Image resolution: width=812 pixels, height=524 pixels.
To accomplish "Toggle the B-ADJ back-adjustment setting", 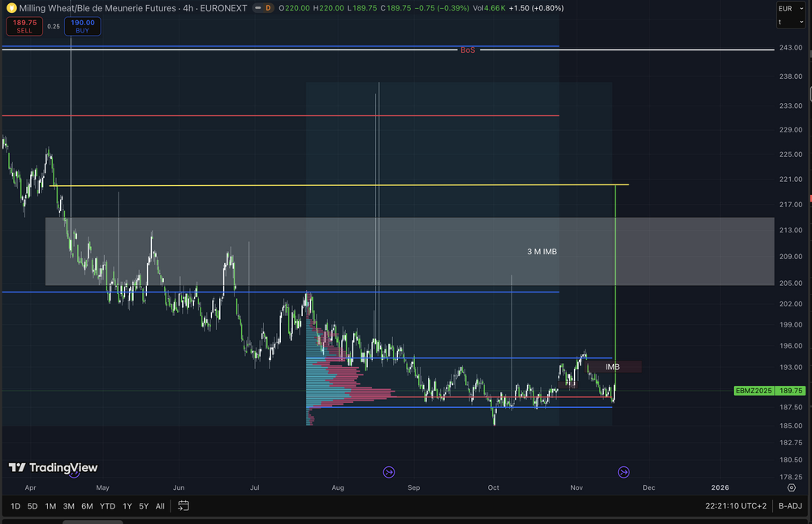I will tap(790, 506).
